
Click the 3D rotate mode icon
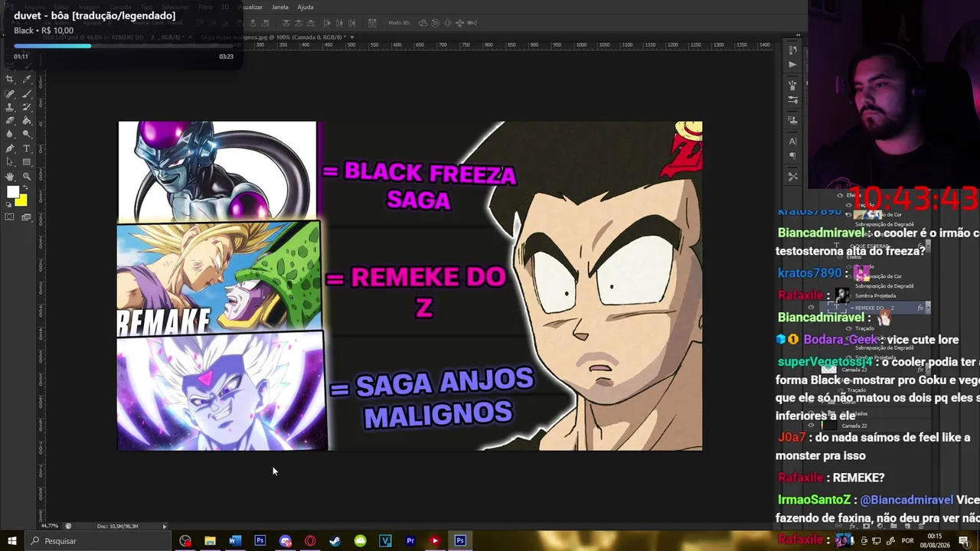423,23
